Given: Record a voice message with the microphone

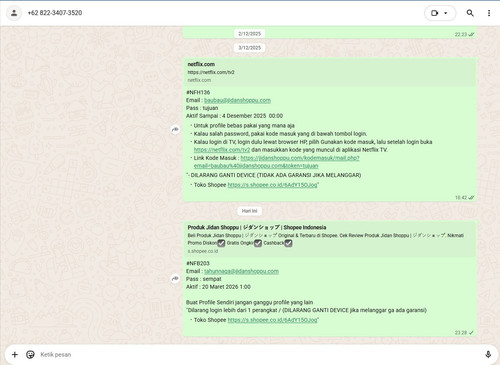Looking at the screenshot, I should tap(488, 354).
